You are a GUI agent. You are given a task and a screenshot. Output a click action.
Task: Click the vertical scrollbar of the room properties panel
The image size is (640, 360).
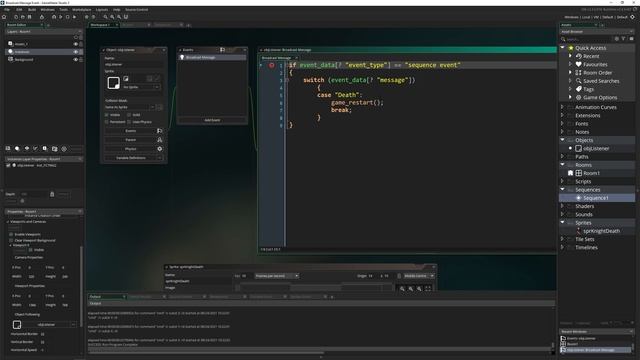[x=81, y=286]
